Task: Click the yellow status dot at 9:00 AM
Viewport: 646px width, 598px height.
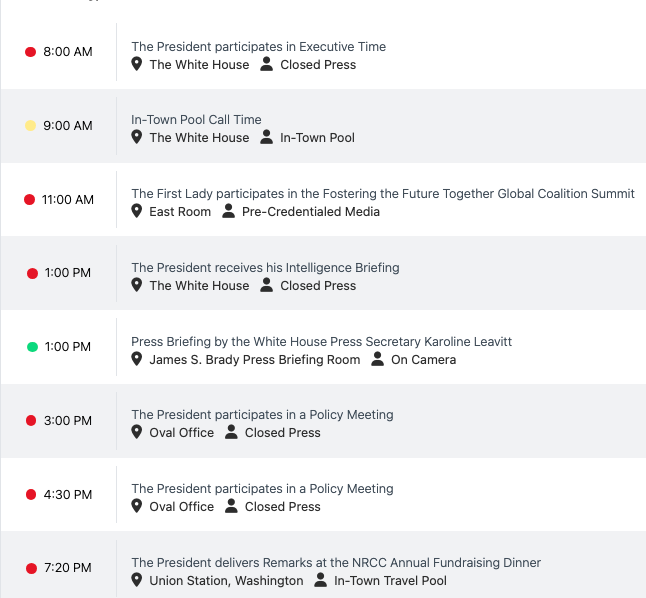Action: point(31,126)
